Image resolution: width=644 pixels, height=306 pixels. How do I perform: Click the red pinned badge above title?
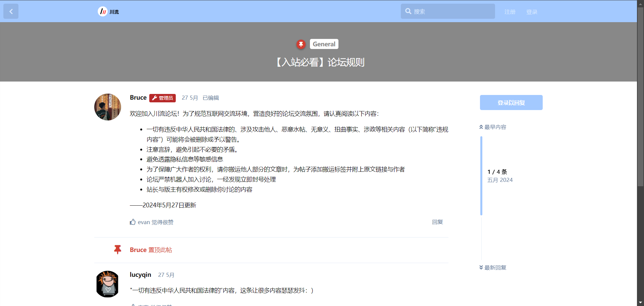coord(301,44)
